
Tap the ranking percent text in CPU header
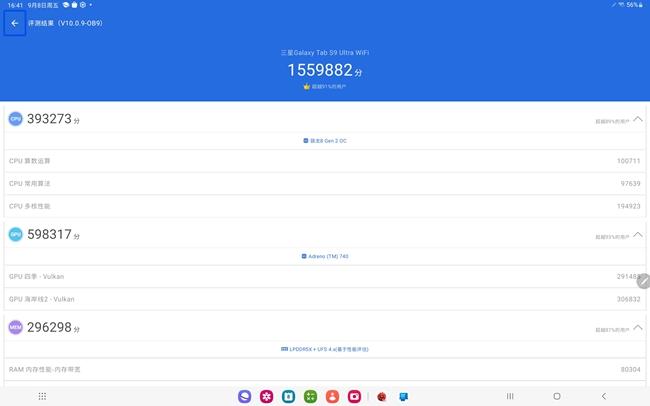click(612, 122)
